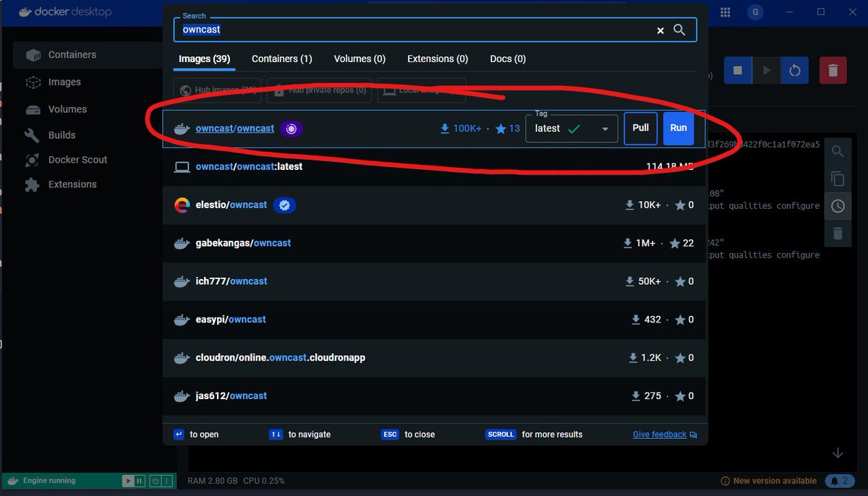Clear logs using the small trash icon
868x496 pixels.
838,233
